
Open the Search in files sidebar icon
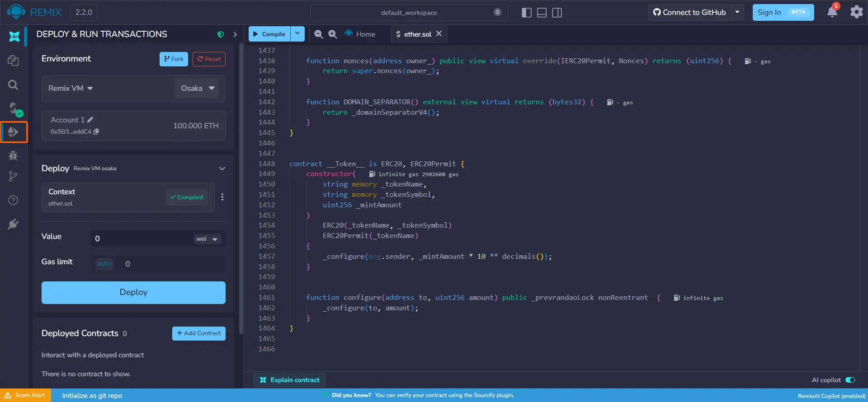(x=13, y=84)
